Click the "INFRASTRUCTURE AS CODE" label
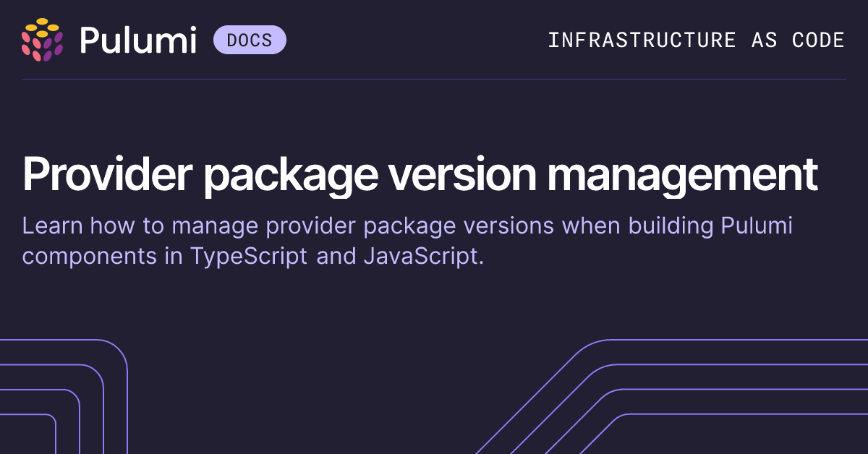This screenshot has width=868, height=454. point(696,40)
